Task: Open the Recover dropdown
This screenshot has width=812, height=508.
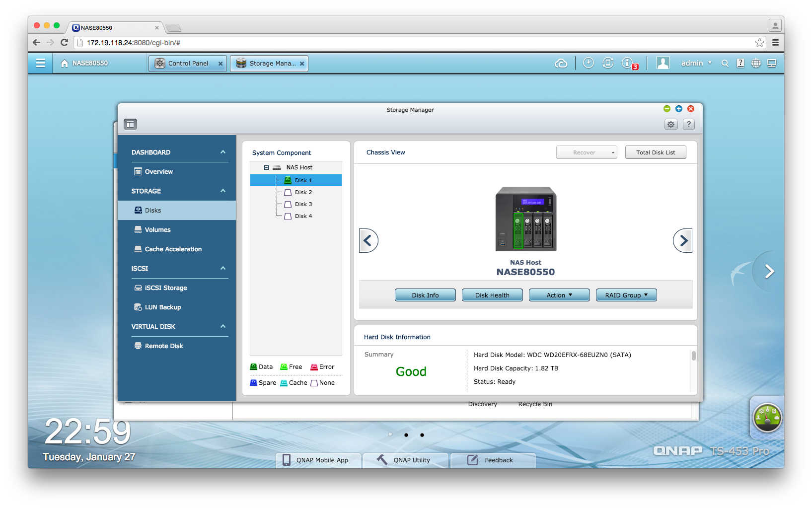Action: pos(587,152)
